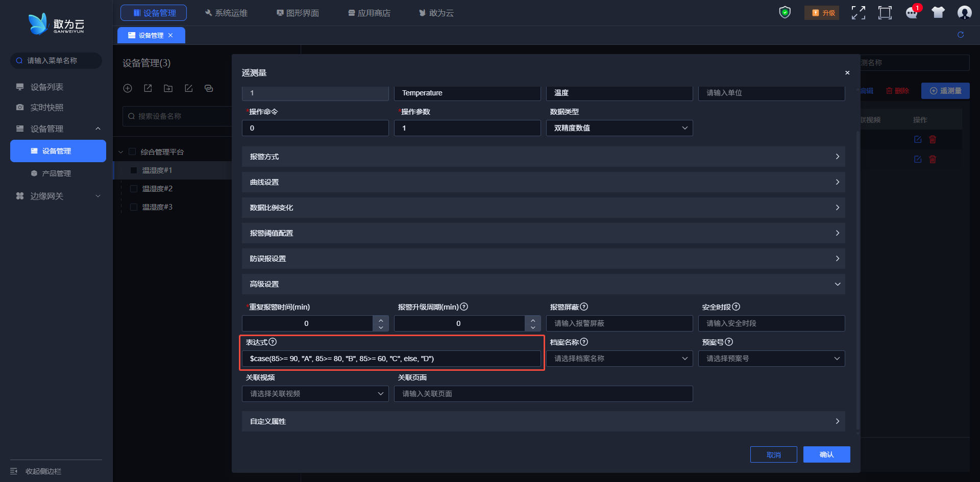The image size is (980, 482).
Task: Collapse sidebar via 收起侧边栏
Action: click(x=36, y=471)
